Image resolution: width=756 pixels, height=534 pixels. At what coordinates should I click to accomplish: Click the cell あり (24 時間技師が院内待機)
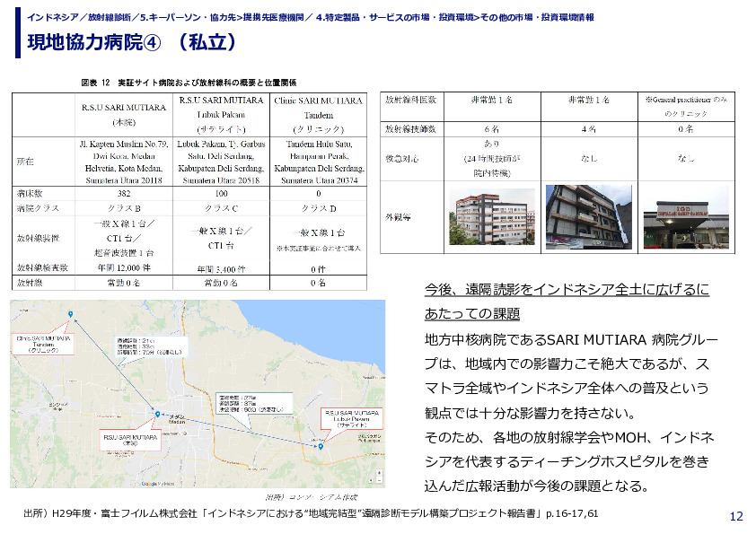(492, 159)
